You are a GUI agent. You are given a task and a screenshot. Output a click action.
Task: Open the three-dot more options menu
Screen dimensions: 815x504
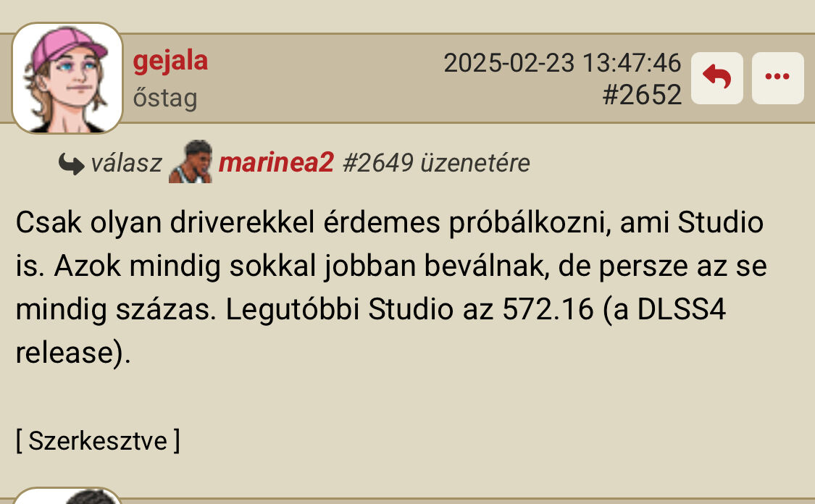pyautogui.click(x=777, y=78)
